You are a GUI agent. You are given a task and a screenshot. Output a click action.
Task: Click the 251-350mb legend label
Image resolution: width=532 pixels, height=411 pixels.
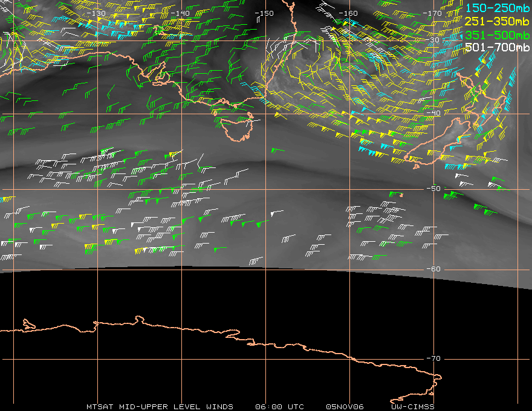497,21
